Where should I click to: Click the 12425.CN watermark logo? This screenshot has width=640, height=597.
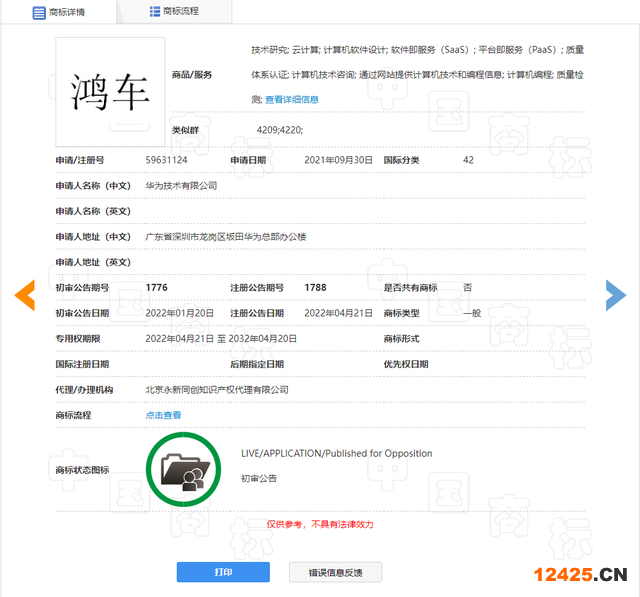(x=579, y=574)
